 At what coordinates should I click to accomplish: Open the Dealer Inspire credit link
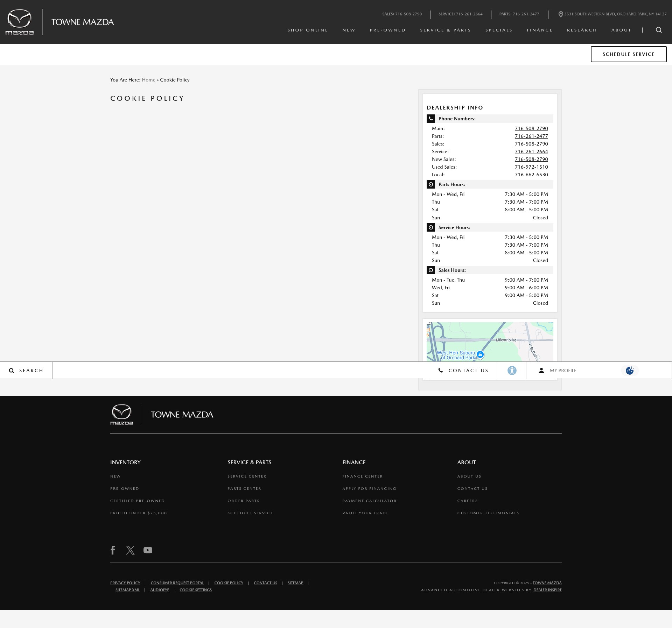(547, 590)
